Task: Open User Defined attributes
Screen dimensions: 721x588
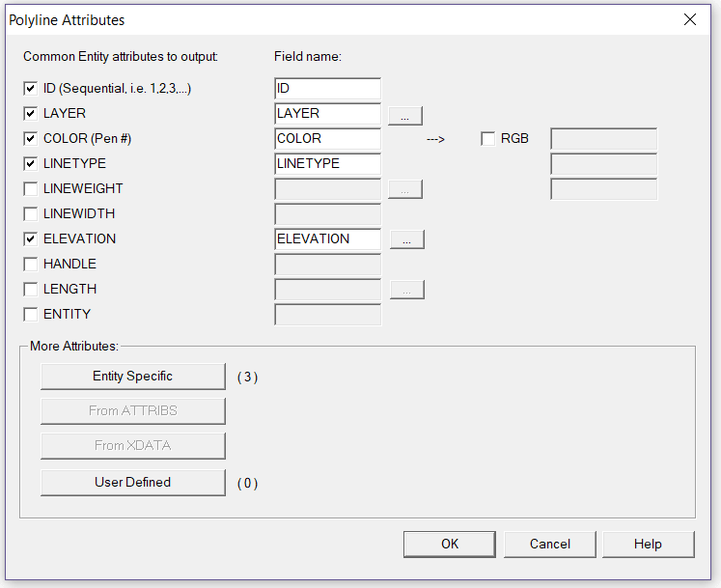Action: 133,482
